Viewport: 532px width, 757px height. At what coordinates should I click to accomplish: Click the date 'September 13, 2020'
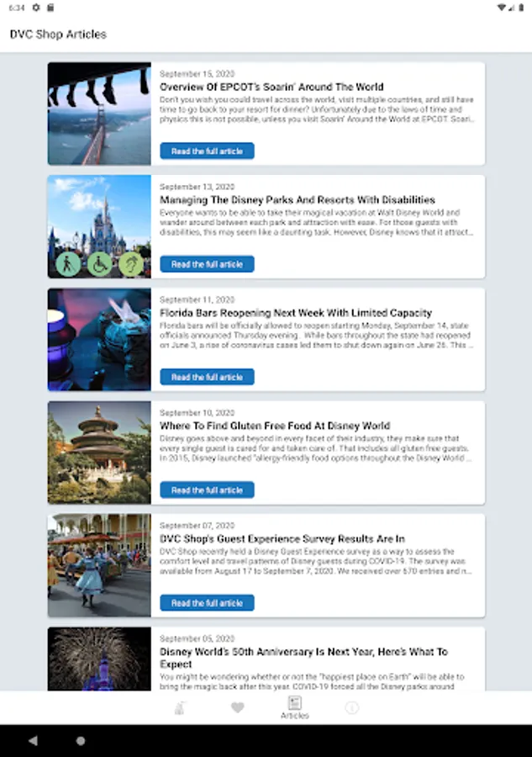tap(197, 187)
